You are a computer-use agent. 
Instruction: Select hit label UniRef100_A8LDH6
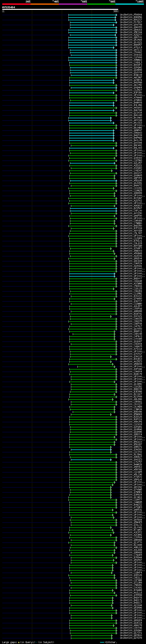pos(131,399)
